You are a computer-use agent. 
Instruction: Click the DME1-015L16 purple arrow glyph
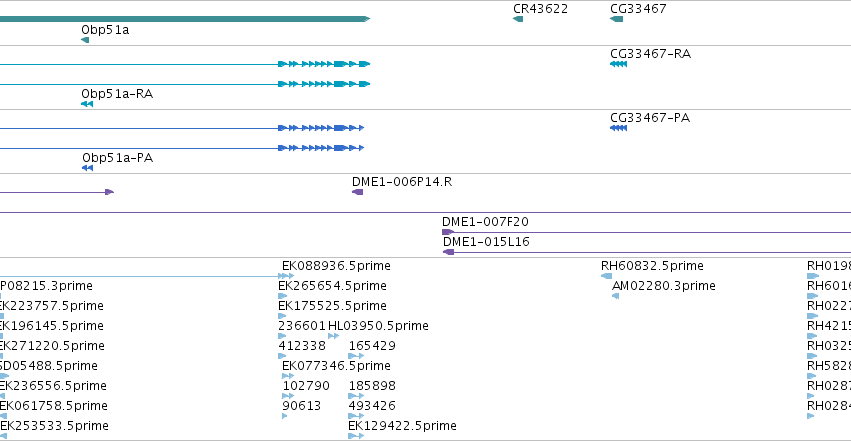pos(448,252)
